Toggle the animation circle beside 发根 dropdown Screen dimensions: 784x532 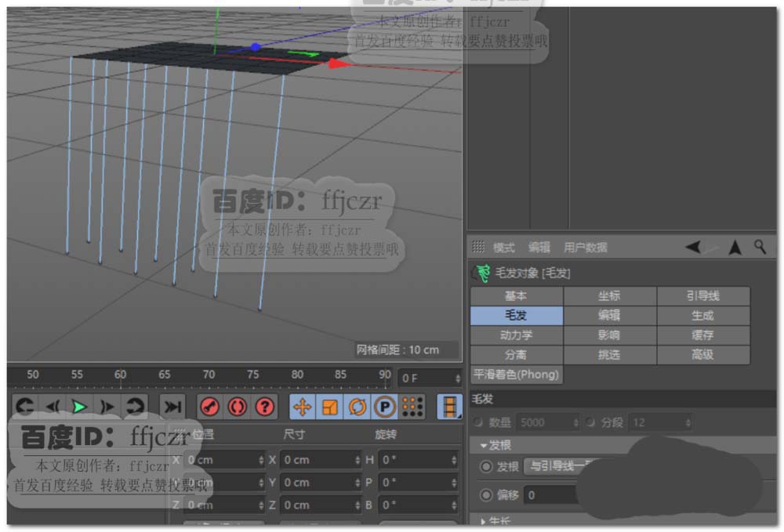coord(486,466)
